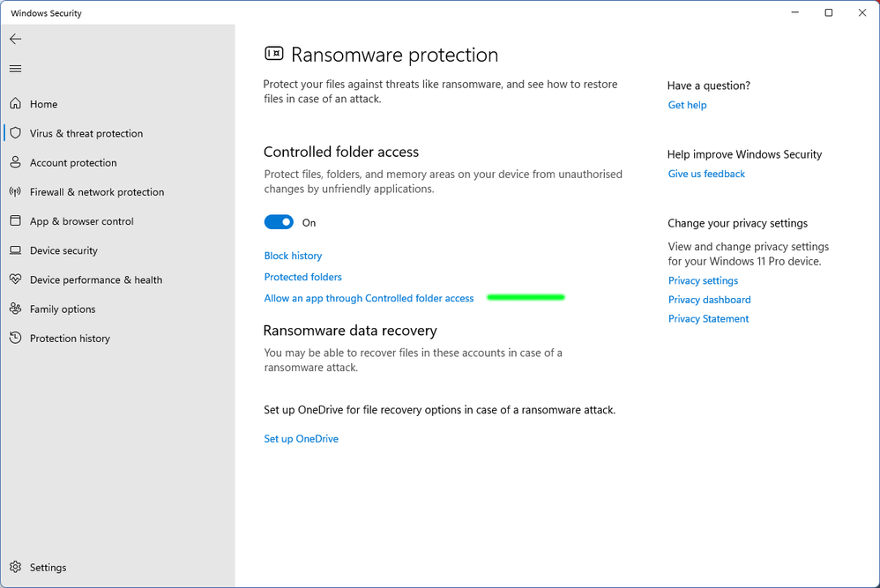The height and width of the screenshot is (588, 880).
Task: Click Allow an app through Controlled folder access
Action: 369,299
